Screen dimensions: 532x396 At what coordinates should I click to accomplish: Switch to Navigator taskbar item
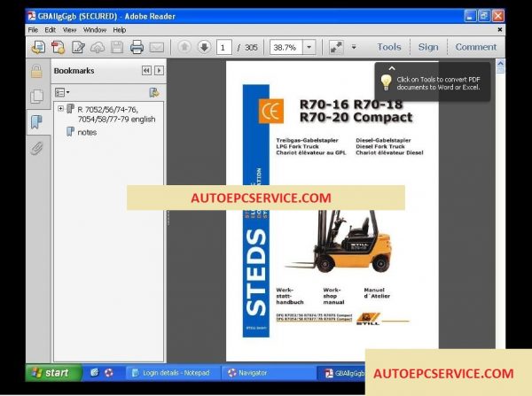coord(269,373)
